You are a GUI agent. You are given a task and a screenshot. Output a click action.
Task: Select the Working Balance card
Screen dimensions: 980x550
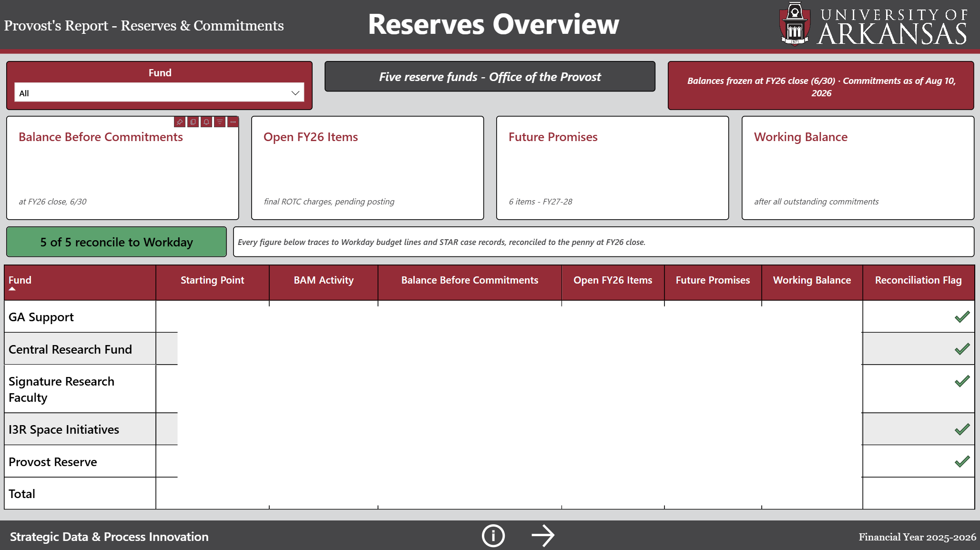click(858, 168)
